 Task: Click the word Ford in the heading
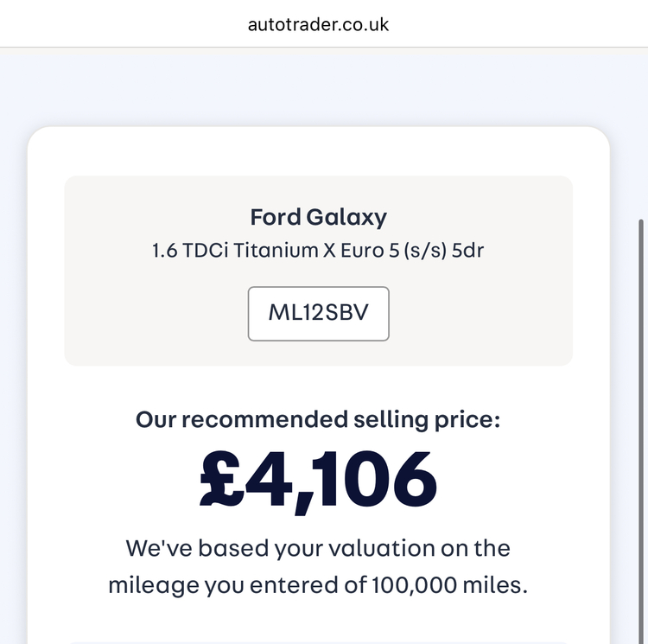tap(276, 217)
